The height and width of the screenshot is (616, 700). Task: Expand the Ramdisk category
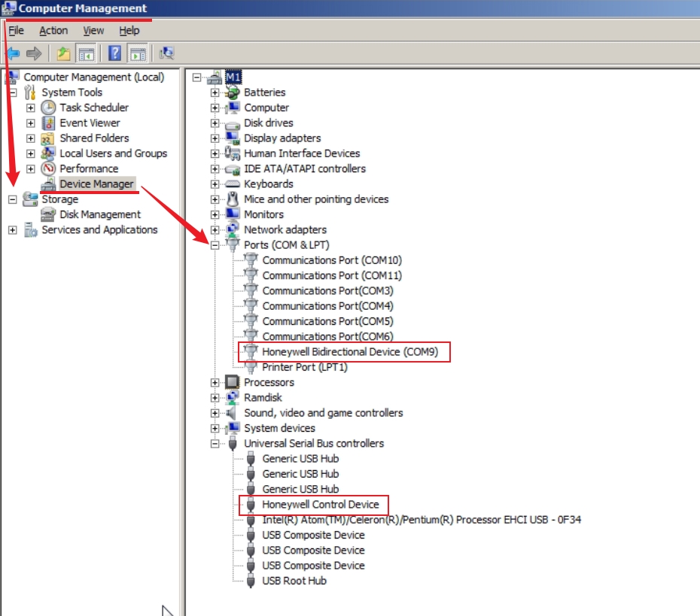(x=215, y=398)
